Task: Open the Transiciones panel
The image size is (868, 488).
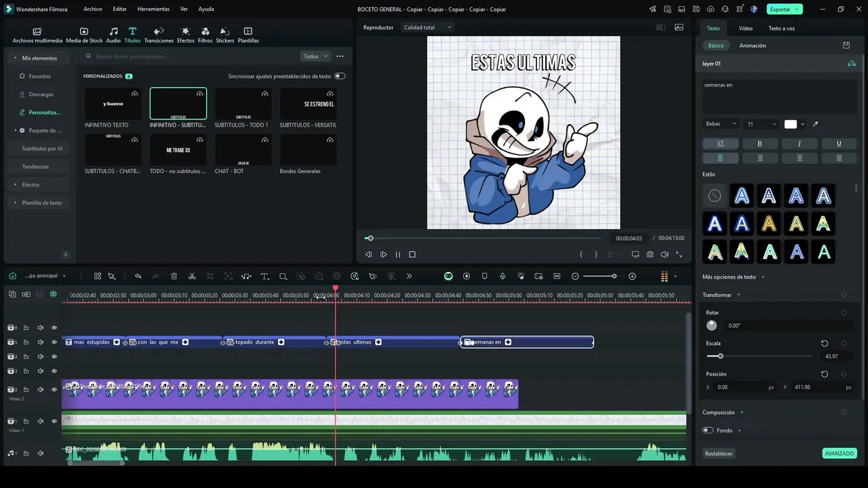Action: (x=159, y=35)
